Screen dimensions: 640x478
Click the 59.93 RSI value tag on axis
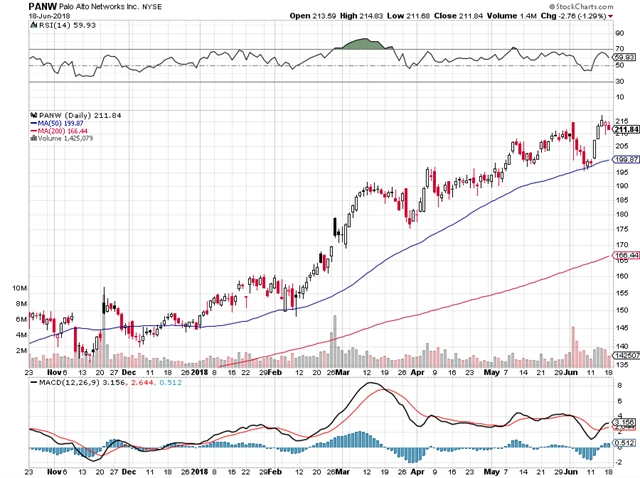coord(624,57)
